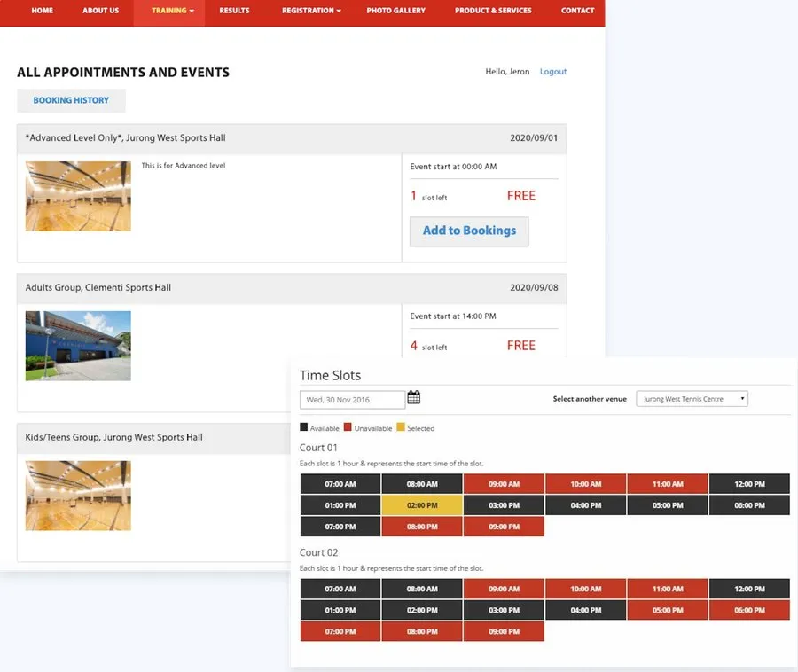Screen dimensions: 798x672
Task: Select Court 02 01:00 PM slot
Action: (x=340, y=610)
